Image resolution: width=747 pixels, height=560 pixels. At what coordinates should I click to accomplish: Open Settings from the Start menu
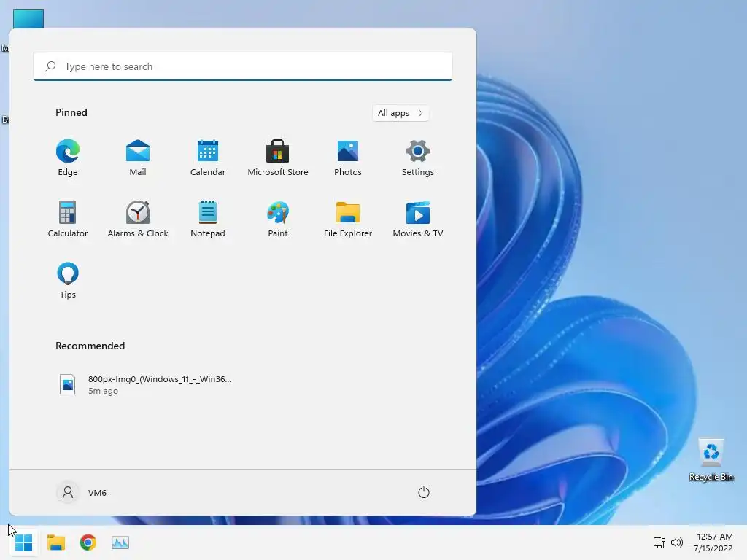click(418, 158)
